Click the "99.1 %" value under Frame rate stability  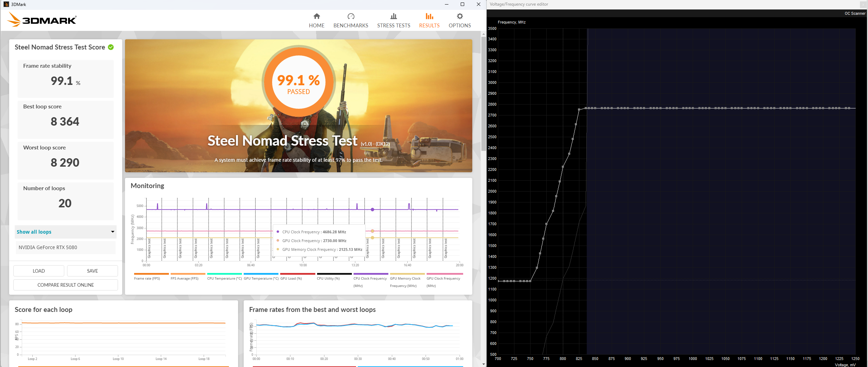(66, 81)
